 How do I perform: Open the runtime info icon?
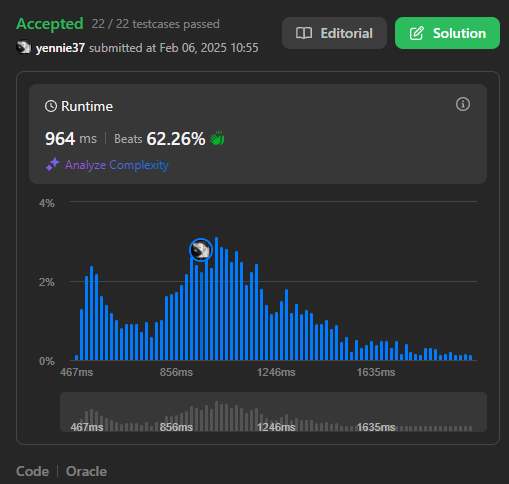(x=463, y=104)
